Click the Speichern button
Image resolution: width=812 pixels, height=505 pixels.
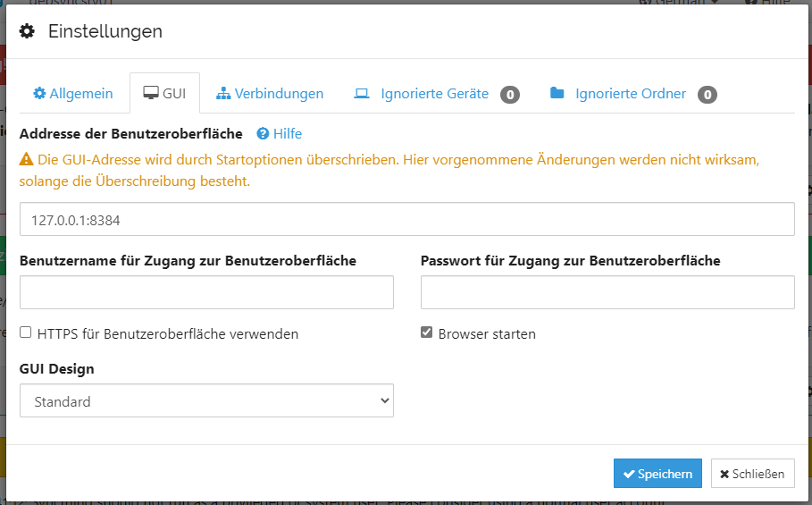[657, 474]
